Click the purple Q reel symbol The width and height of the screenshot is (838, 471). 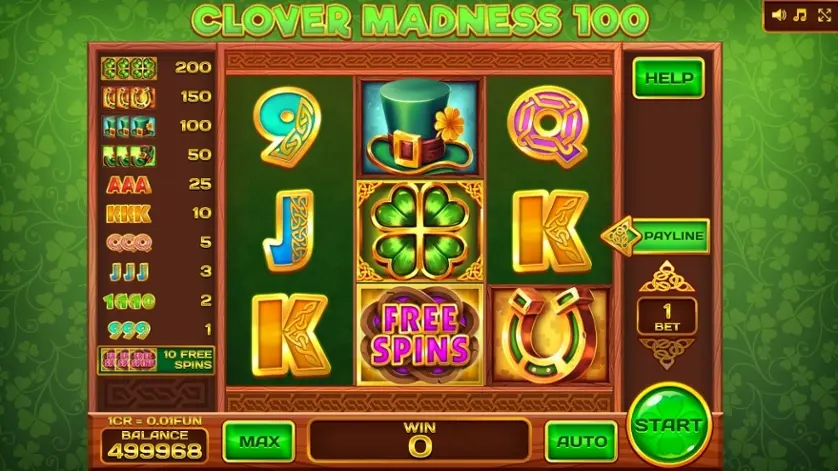point(549,126)
